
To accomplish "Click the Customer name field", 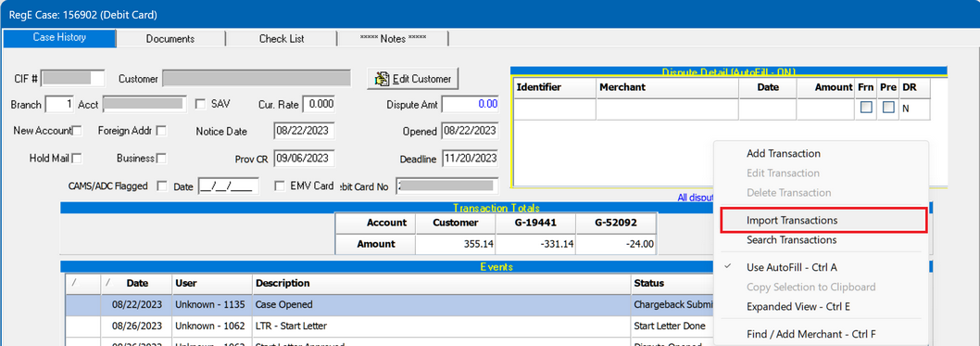I will [x=257, y=79].
